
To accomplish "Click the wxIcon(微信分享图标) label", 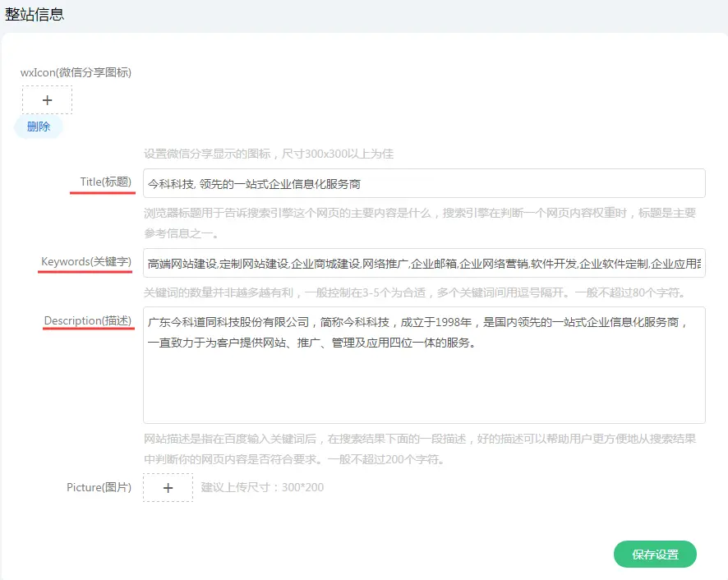I will (x=76, y=72).
